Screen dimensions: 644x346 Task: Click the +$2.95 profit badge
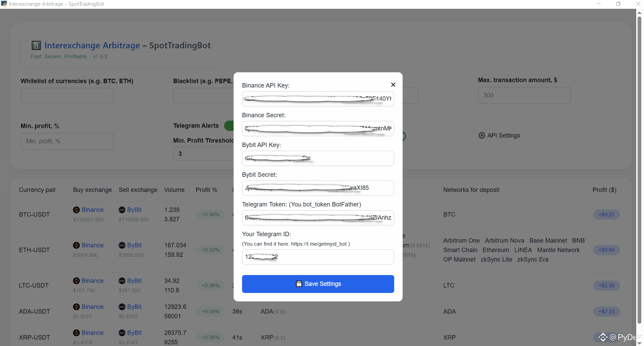coord(606,286)
